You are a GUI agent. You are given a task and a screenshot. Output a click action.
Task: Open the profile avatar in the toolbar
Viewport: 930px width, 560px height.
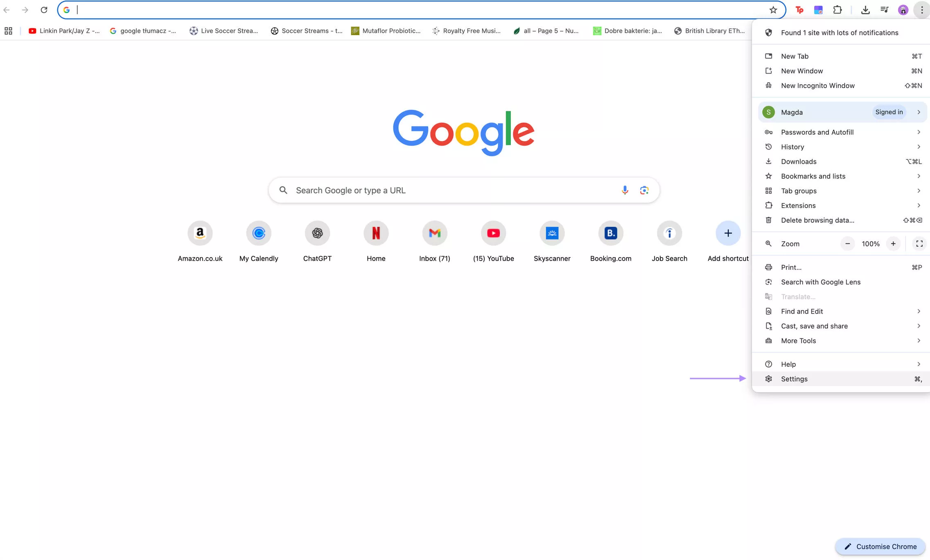click(903, 10)
